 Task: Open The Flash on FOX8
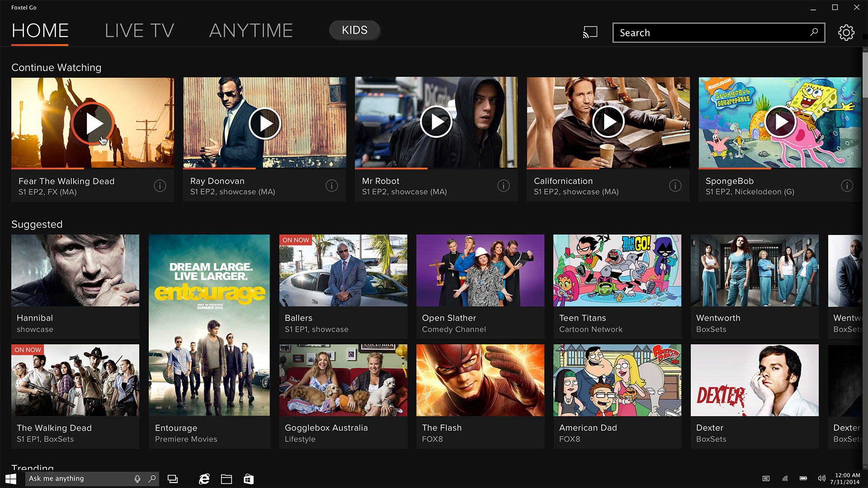point(480,380)
